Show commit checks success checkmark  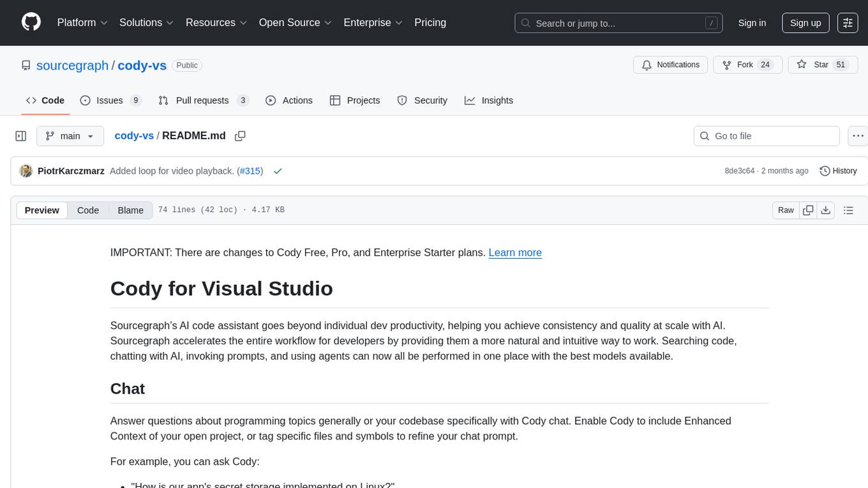[x=278, y=171]
